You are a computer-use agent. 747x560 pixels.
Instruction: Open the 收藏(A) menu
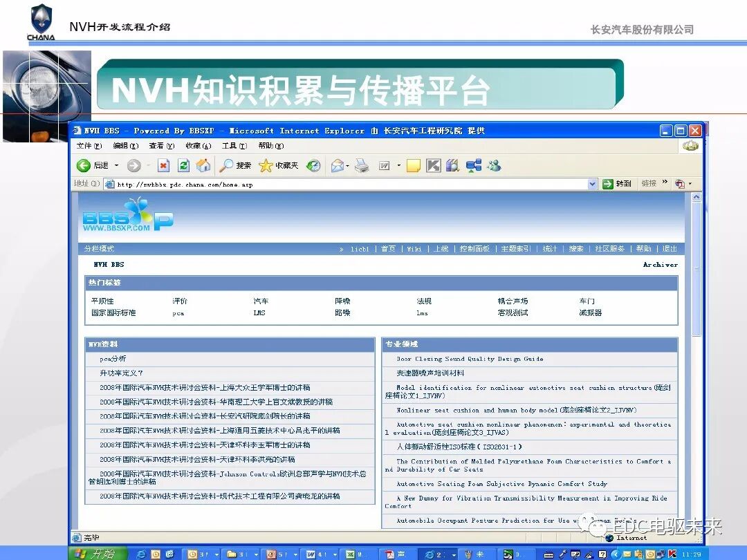click(199, 146)
